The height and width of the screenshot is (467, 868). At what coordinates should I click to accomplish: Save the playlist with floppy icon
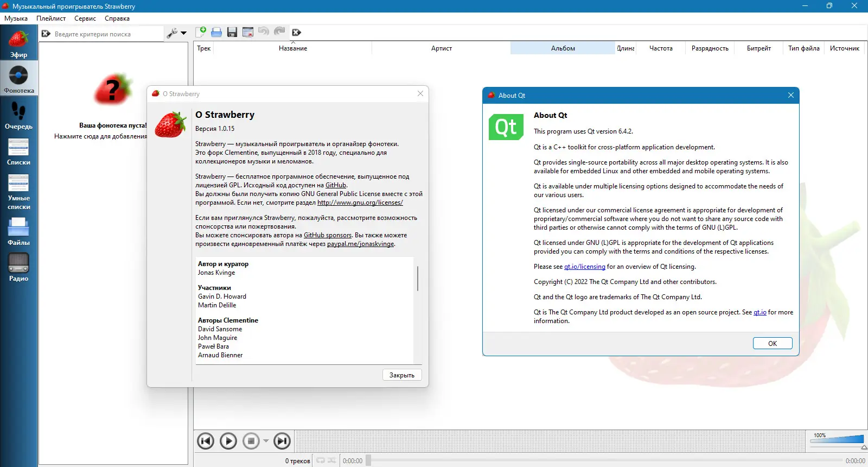tap(232, 32)
